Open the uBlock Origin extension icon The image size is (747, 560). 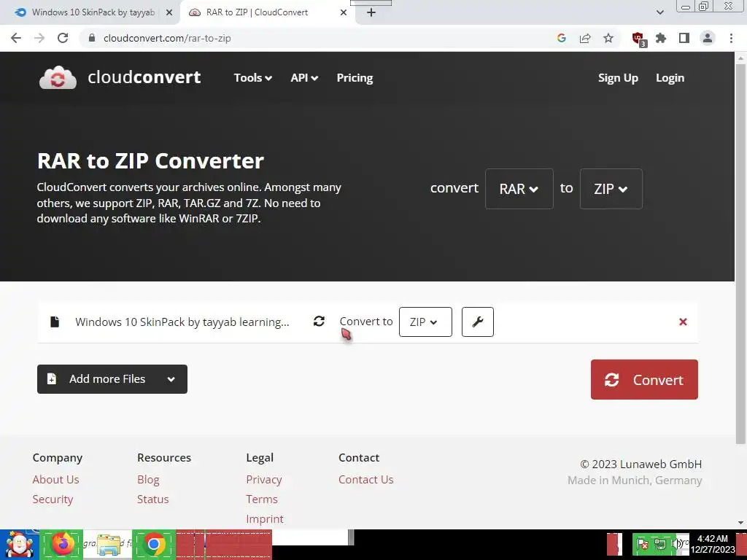[638, 39]
